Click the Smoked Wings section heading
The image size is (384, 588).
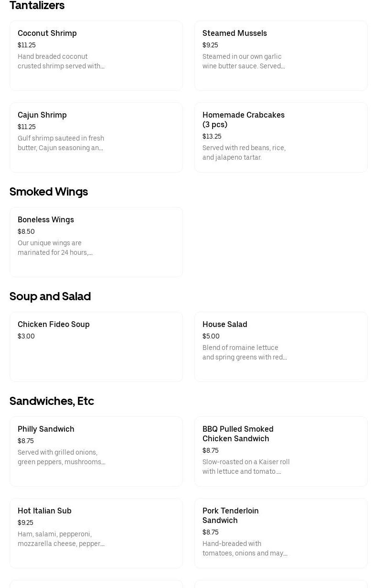coord(49,191)
